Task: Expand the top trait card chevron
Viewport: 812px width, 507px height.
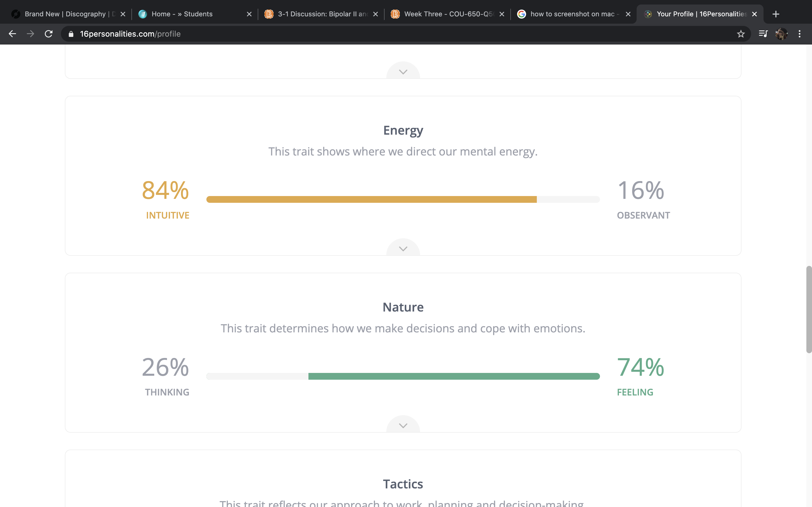Action: [403, 72]
